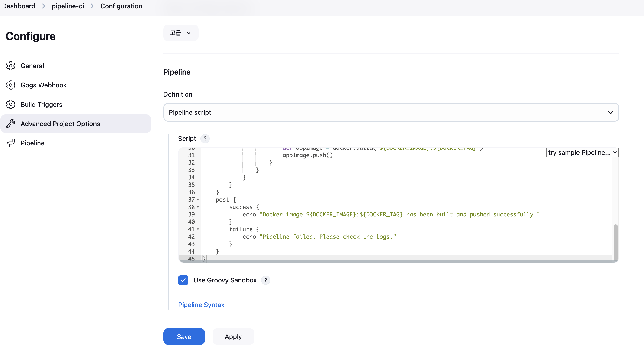Expand the 고급 advanced options button
644x349 pixels.
pos(180,33)
